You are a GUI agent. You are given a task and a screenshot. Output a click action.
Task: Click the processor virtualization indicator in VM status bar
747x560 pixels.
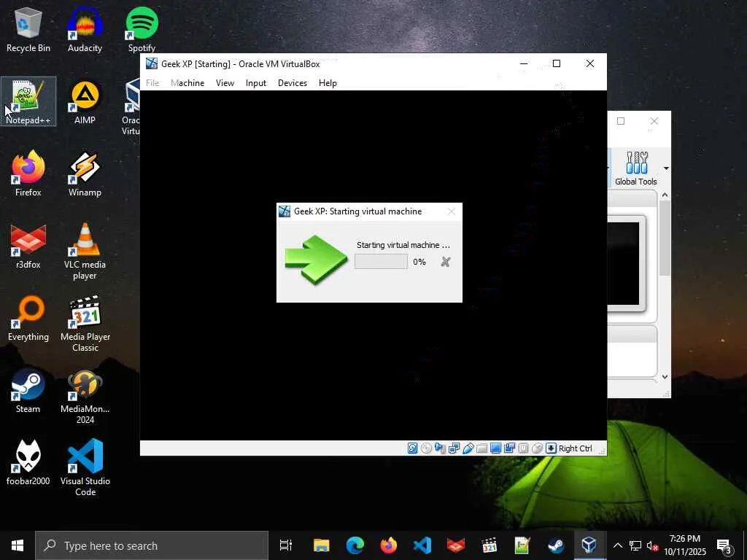523,448
